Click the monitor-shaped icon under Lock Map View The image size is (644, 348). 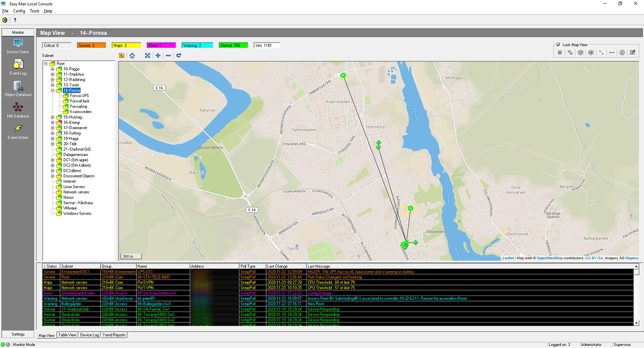pos(560,52)
